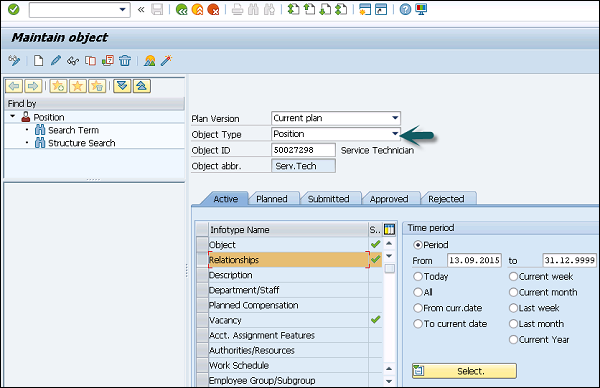Viewport: 600px width, 388px height.
Task: Switch to the Planned tab
Action: (x=272, y=199)
